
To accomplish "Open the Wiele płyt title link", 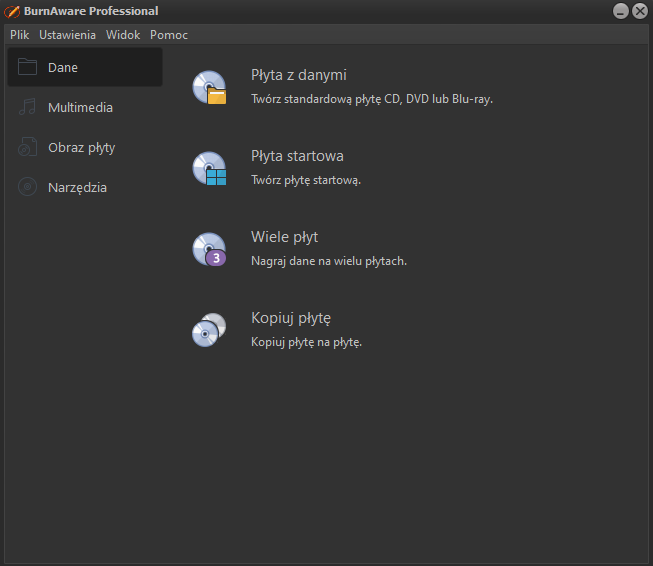I will (284, 237).
